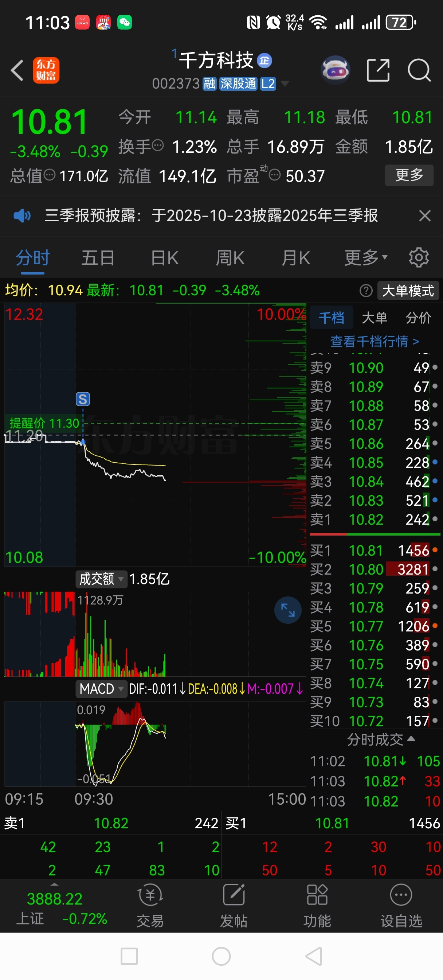The height and width of the screenshot is (980, 443).
Task: Switch to 周K chart tab
Action: 230,258
